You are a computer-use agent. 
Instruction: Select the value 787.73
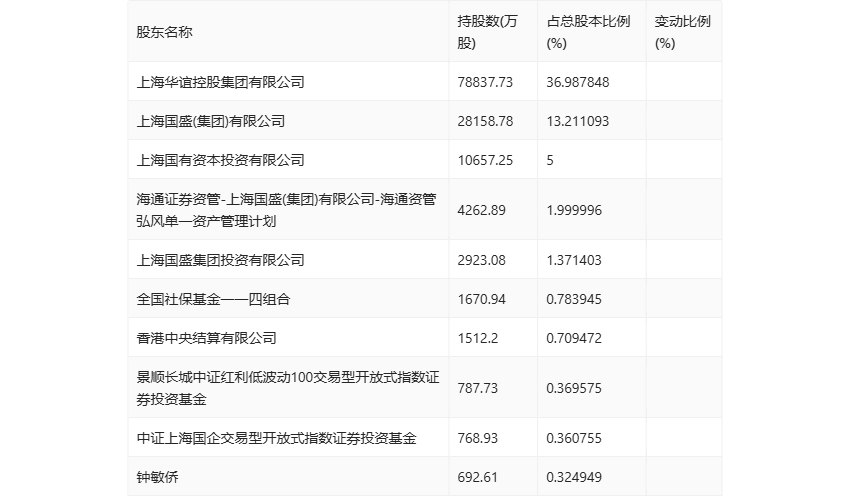[x=478, y=388]
